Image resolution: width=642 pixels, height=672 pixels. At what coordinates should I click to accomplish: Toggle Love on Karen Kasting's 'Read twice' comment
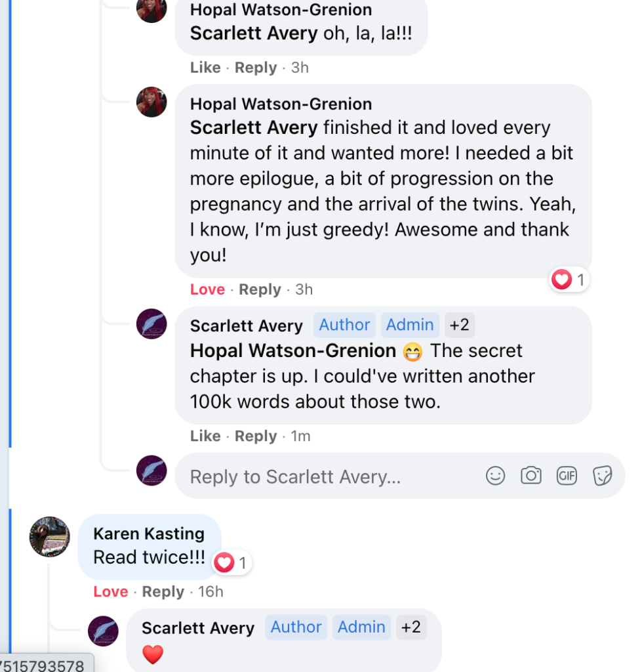[110, 591]
